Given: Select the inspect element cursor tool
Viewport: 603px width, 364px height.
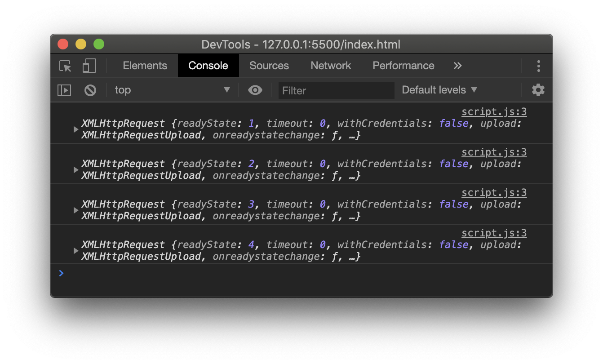Looking at the screenshot, I should tap(65, 66).
